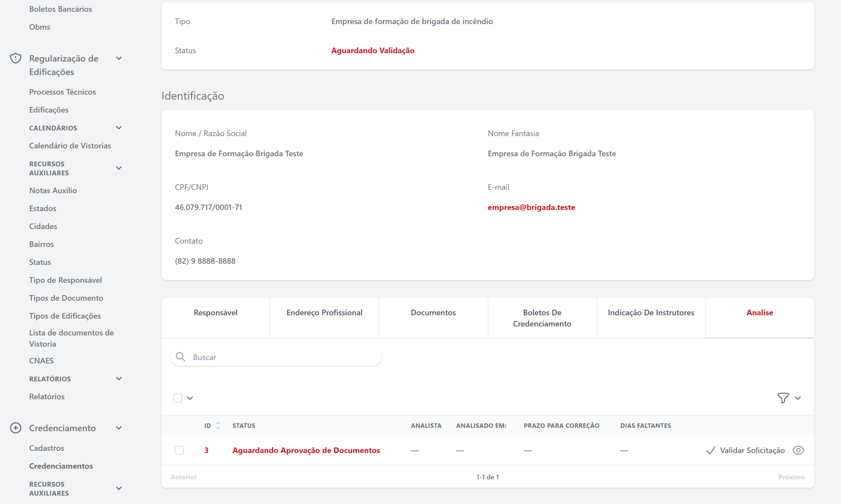Screen dimensions: 841x504
Task: Open the dropdown arrow next to select-all checkbox
Action: 190,398
